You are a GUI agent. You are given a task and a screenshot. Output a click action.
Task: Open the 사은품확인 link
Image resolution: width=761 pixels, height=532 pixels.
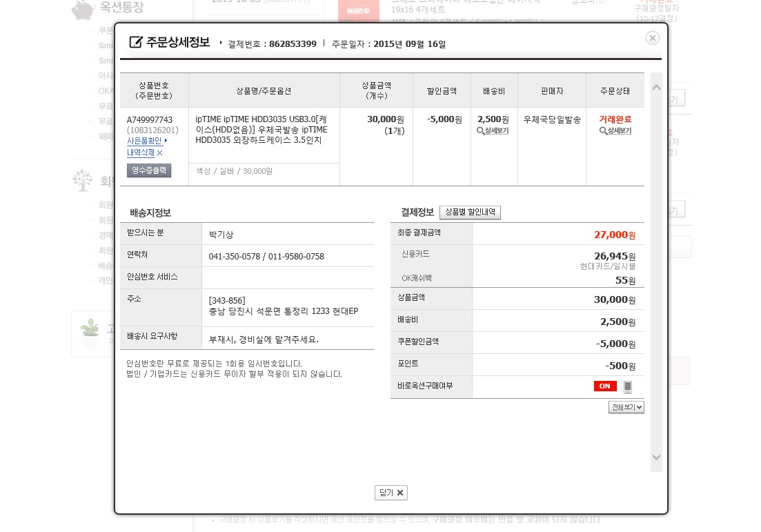tap(144, 141)
